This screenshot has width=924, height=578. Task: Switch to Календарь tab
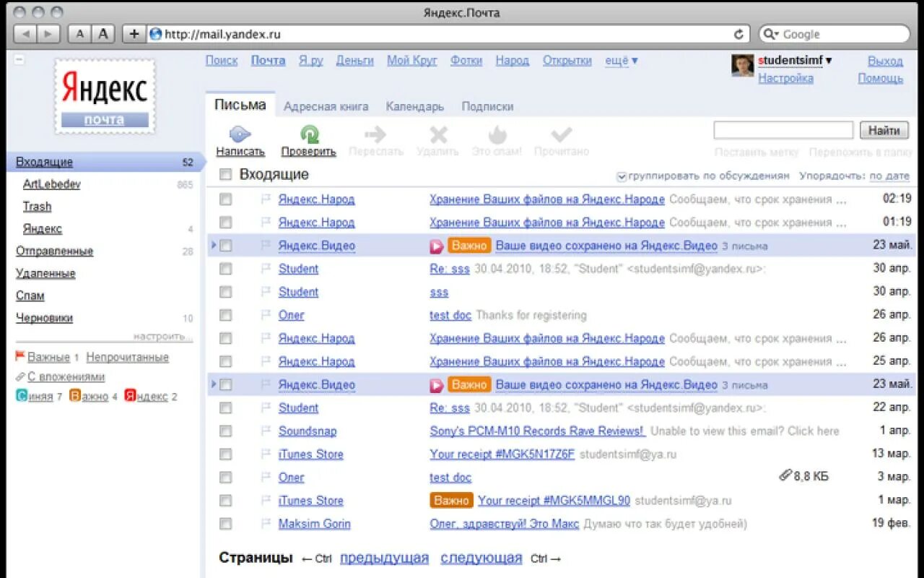tap(415, 106)
